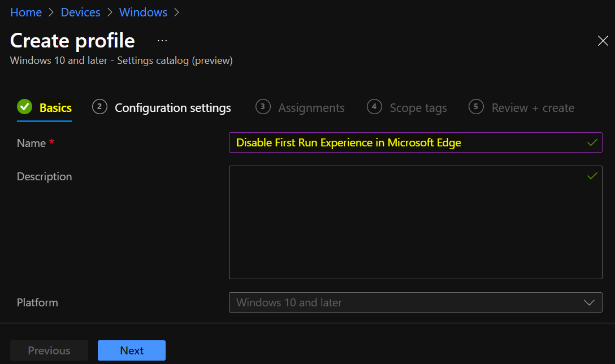Screen dimensions: 615x364
Task: Click the step 5 circle for Review + create
Action: click(475, 107)
